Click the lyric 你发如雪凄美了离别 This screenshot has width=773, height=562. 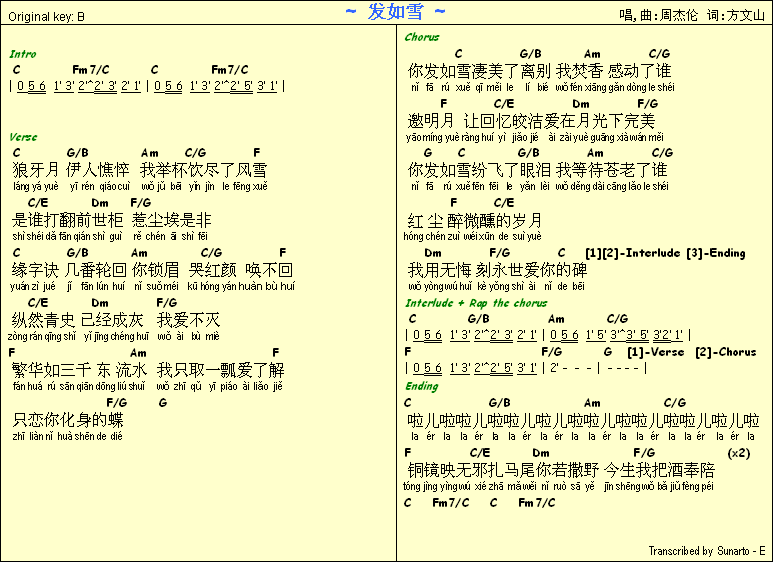(x=479, y=71)
